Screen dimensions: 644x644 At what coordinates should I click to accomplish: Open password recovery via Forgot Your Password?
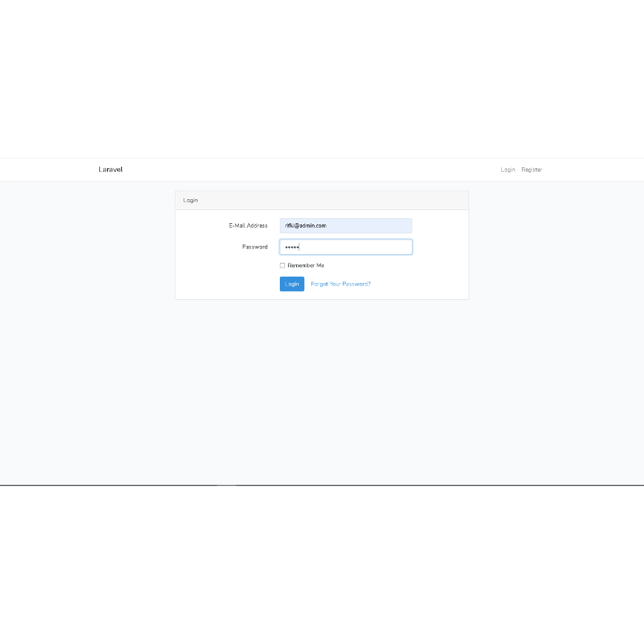pos(340,284)
